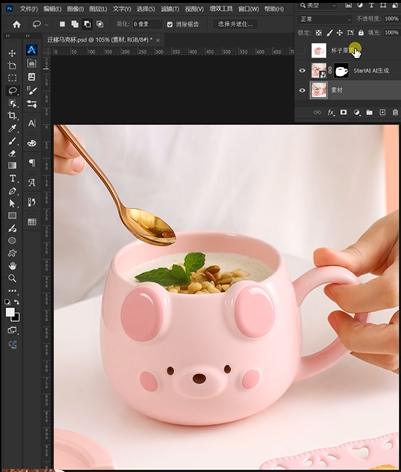This screenshot has height=472, width=401.
Task: Add layer mask from Layers panel bottom
Action: click(343, 113)
